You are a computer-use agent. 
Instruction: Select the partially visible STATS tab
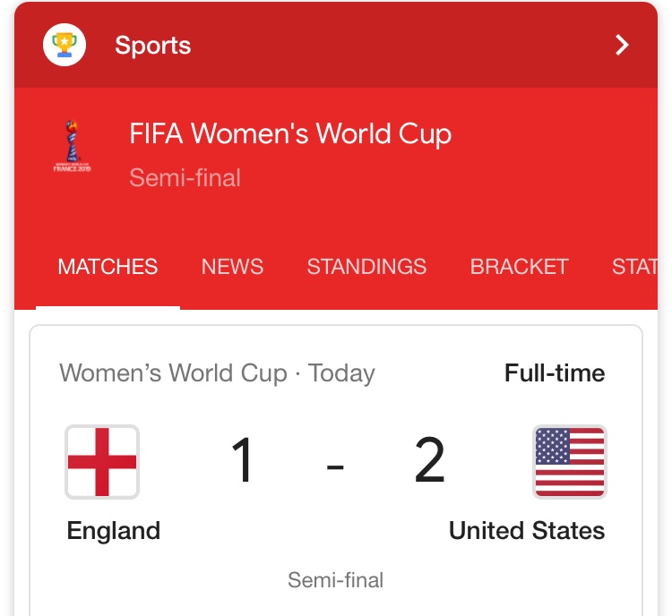[x=634, y=267]
